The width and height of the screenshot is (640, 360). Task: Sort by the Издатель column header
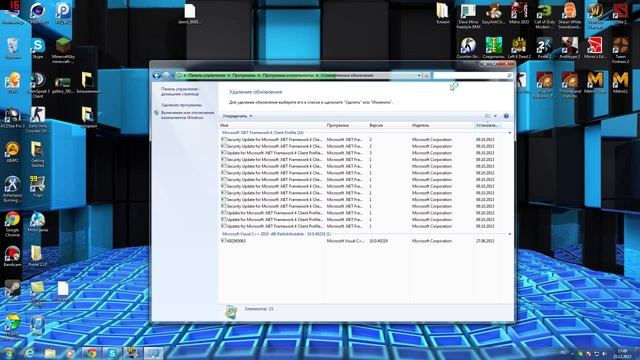click(442, 125)
